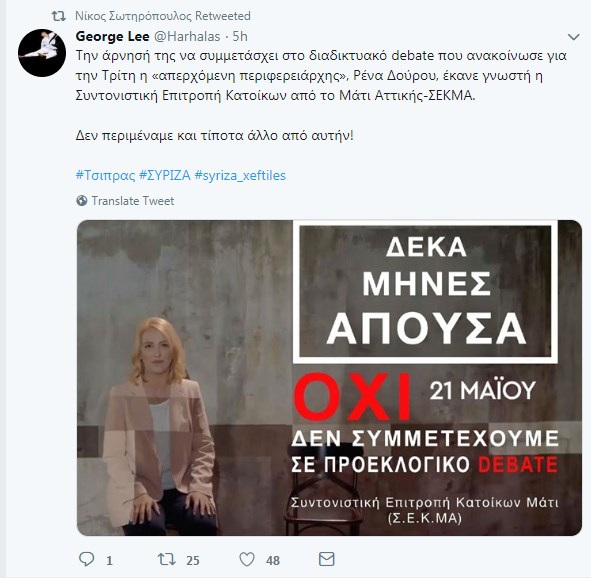Open the @Harhalas handle
591x578 pixels.
pos(187,37)
